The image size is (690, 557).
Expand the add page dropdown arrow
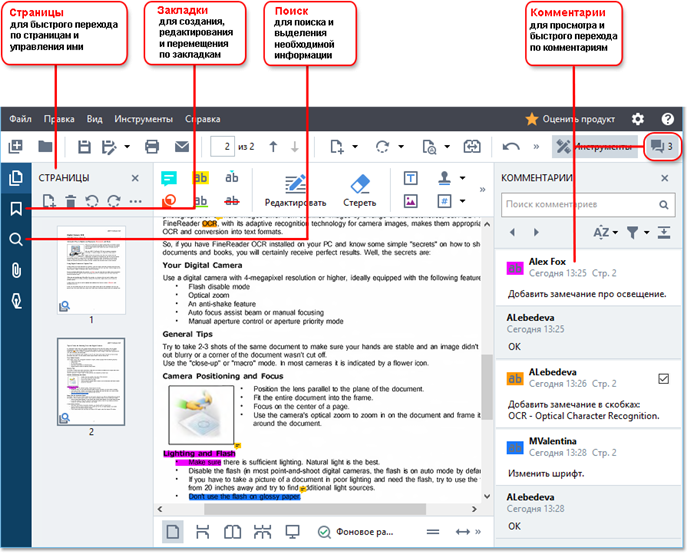click(x=355, y=147)
